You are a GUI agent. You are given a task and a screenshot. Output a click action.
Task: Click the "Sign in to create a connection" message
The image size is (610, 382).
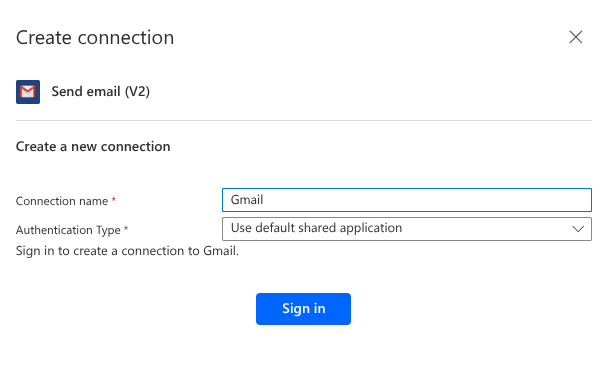point(127,251)
